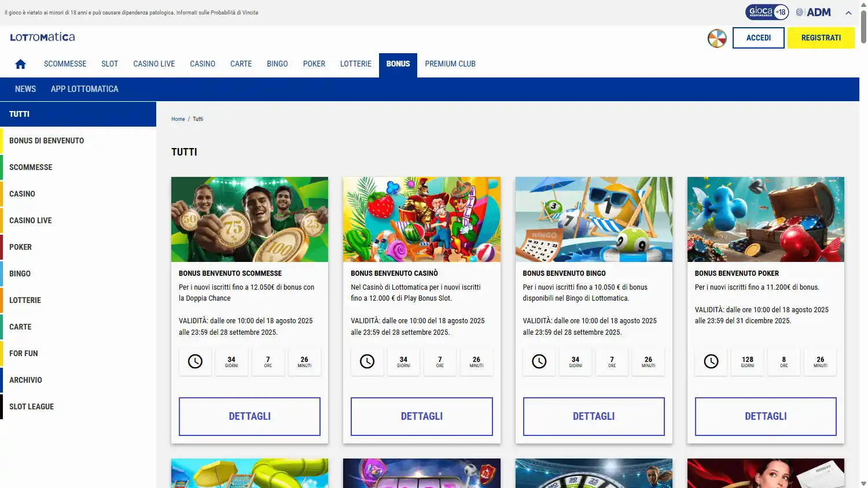Click the Bonus Benvenuto Bingo image

[x=594, y=220]
